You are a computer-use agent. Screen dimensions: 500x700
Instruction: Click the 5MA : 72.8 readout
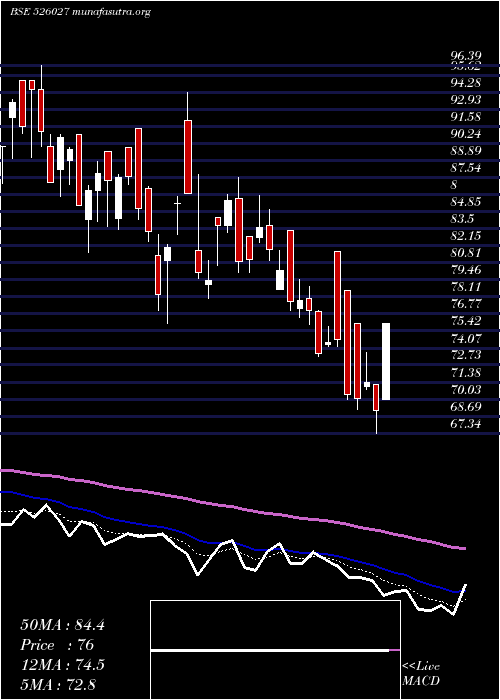pos(58,684)
